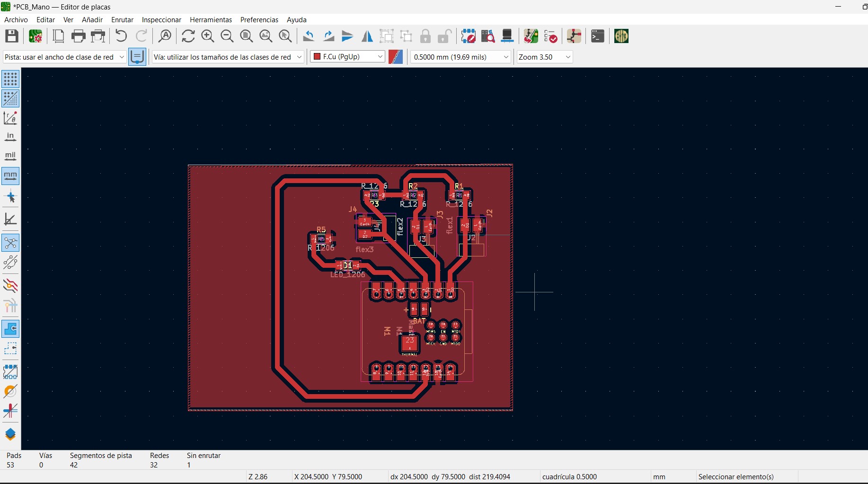Open the track width dropdown

click(64, 57)
